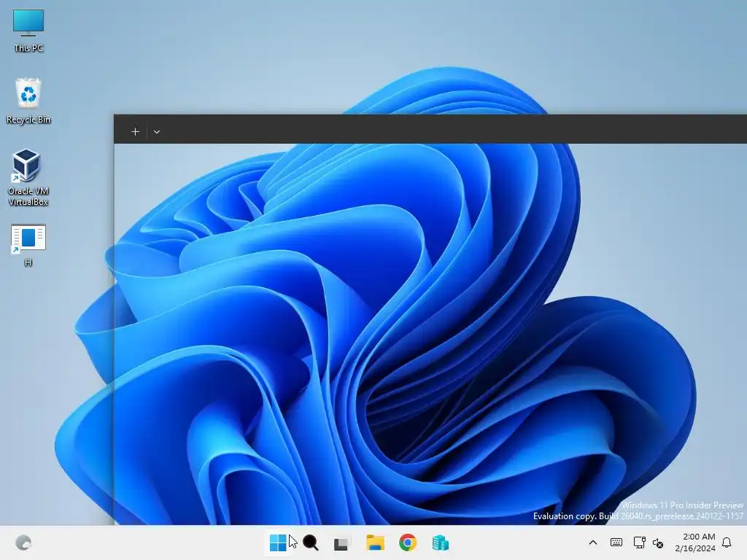Image resolution: width=747 pixels, height=560 pixels.
Task: Launch File Explorer from the taskbar
Action: 376,542
